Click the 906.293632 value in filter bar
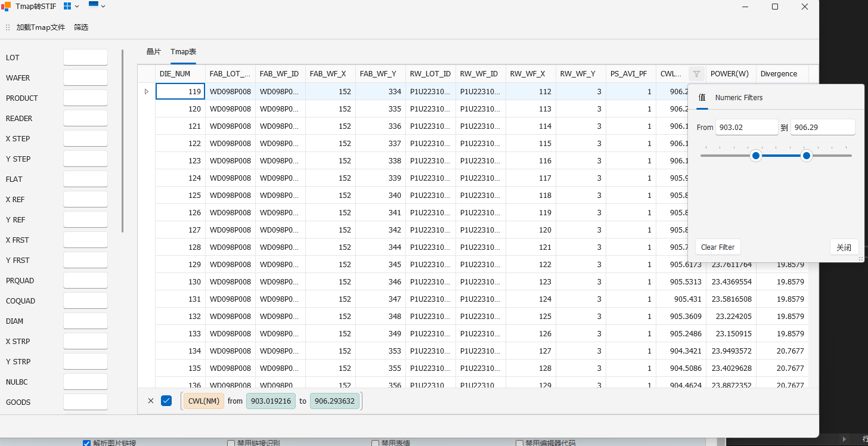 tap(334, 401)
